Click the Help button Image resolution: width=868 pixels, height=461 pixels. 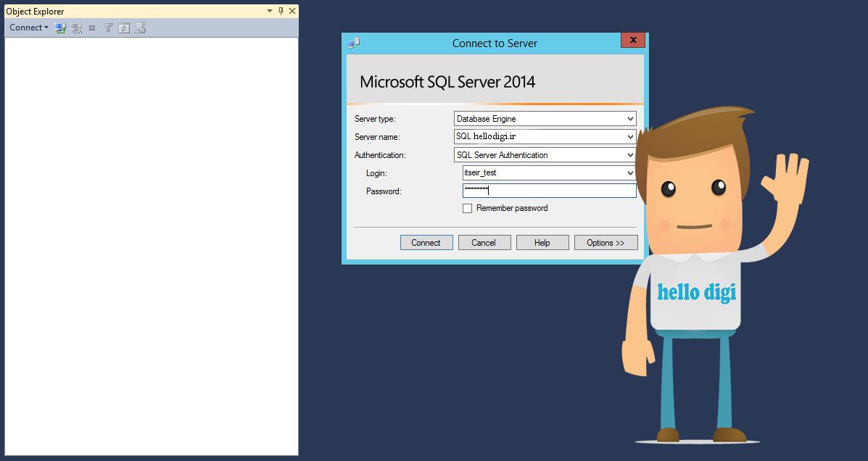tap(542, 242)
